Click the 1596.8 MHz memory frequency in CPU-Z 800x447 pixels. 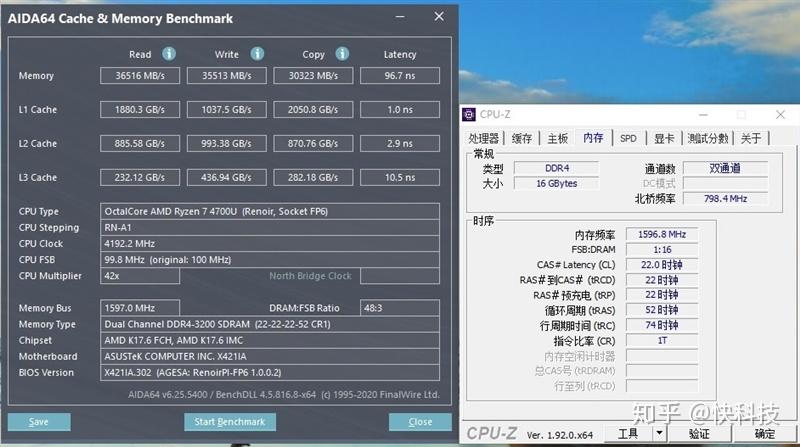coord(662,234)
